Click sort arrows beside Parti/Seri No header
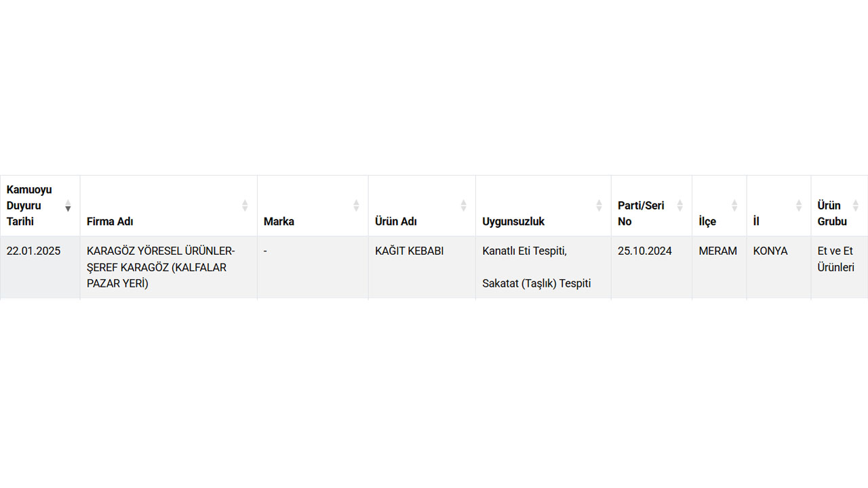 coord(680,205)
